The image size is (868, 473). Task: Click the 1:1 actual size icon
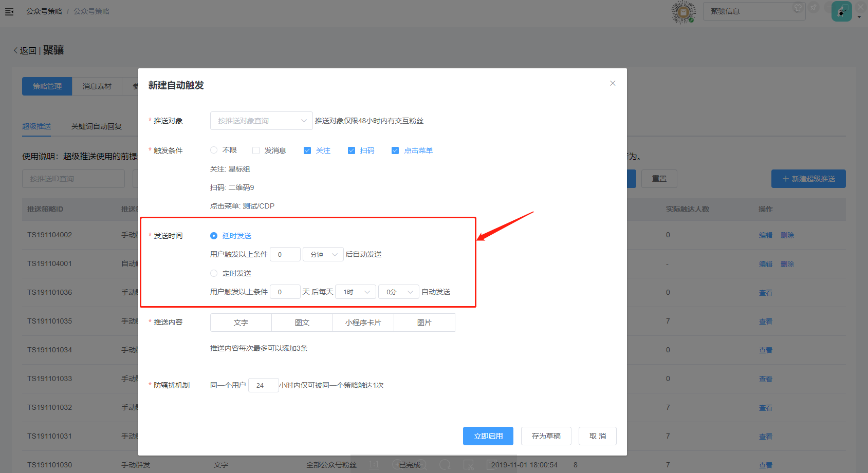(374, 465)
